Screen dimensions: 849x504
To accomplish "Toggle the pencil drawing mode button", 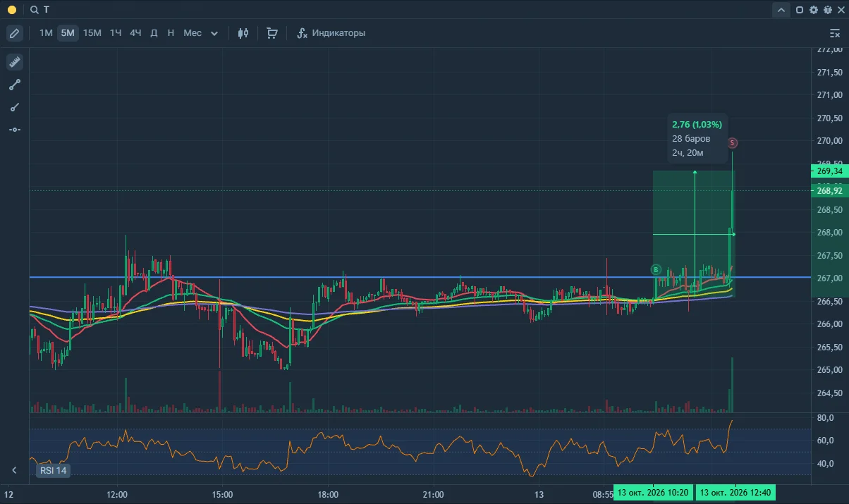I will tap(14, 33).
